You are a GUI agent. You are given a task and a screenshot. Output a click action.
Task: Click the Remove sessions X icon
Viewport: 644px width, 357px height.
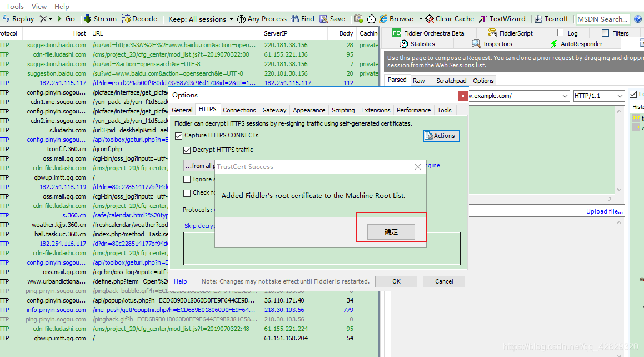click(x=43, y=19)
